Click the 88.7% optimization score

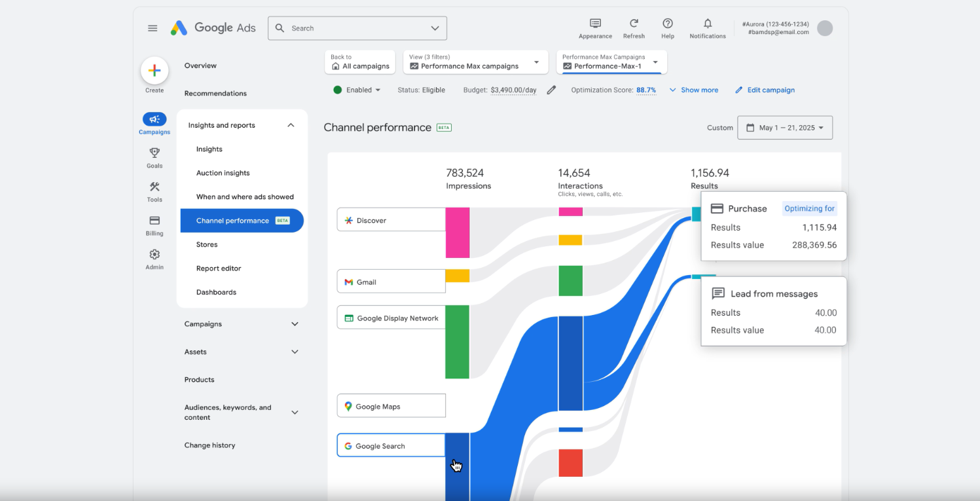click(646, 90)
